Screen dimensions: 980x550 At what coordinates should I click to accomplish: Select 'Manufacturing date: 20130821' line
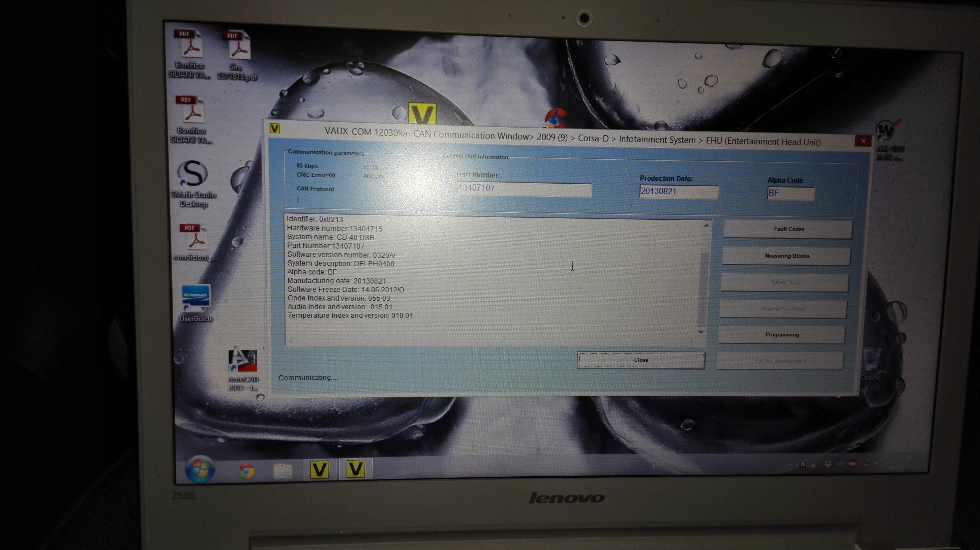click(x=337, y=281)
